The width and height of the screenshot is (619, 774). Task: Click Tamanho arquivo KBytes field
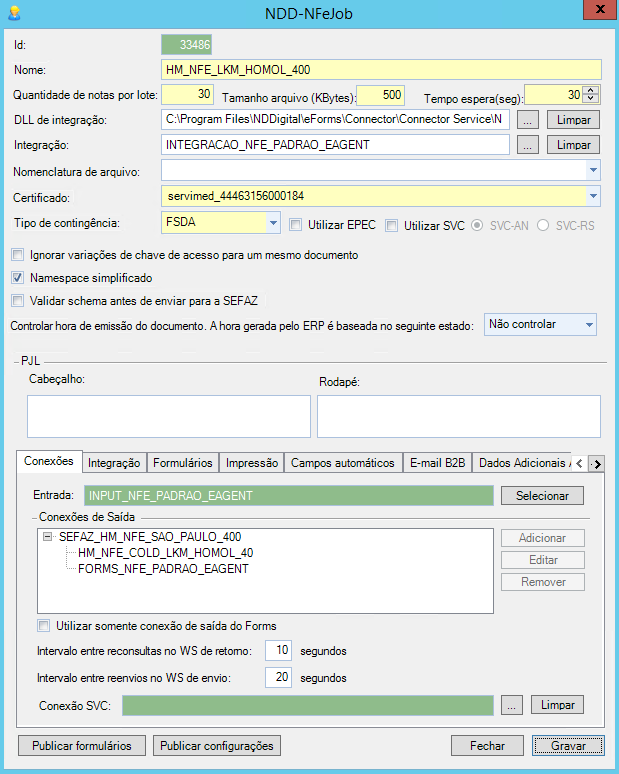pos(380,95)
